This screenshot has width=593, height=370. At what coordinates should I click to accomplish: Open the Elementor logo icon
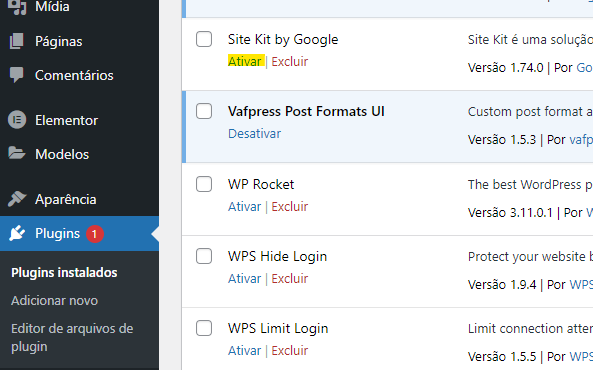pyautogui.click(x=17, y=120)
